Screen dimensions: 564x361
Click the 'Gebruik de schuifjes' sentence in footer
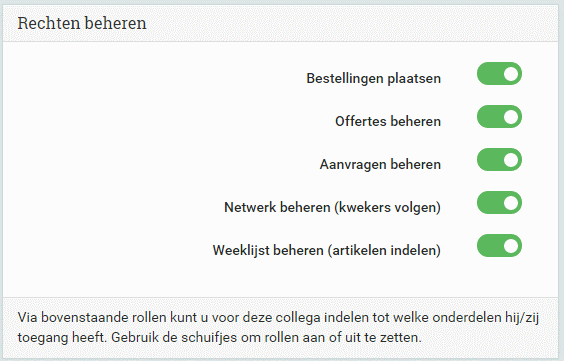[266, 338]
